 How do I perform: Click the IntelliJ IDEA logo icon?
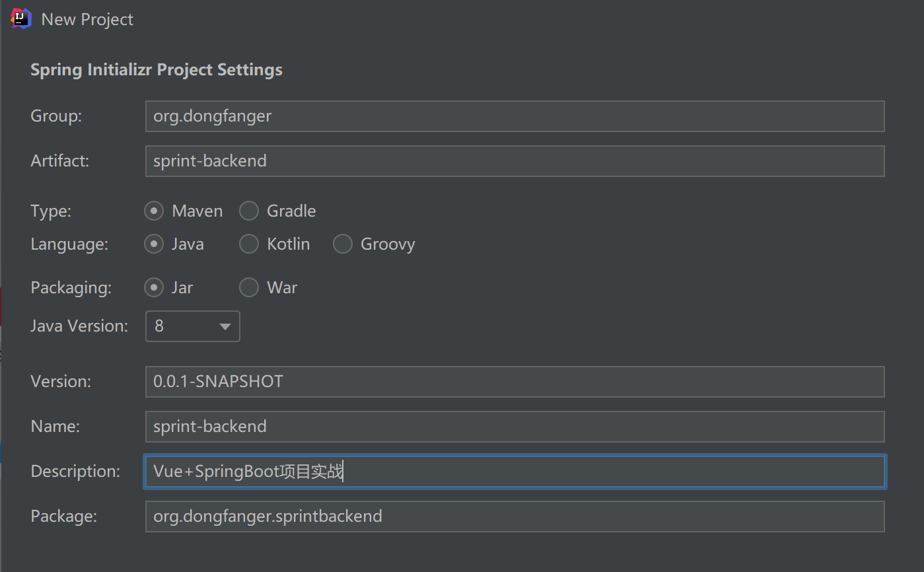(21, 18)
